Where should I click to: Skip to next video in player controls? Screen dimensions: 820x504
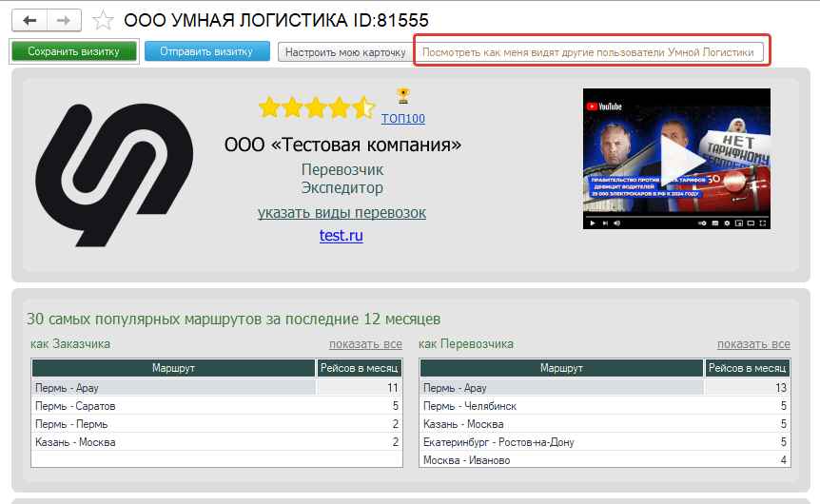click(605, 223)
